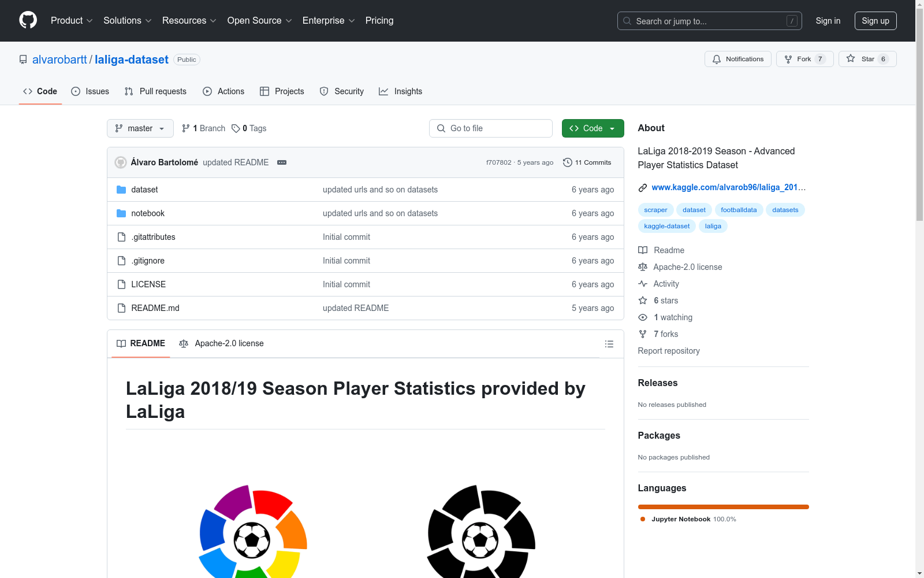
Task: Click the magnifier icon in search bar
Action: pos(627,21)
